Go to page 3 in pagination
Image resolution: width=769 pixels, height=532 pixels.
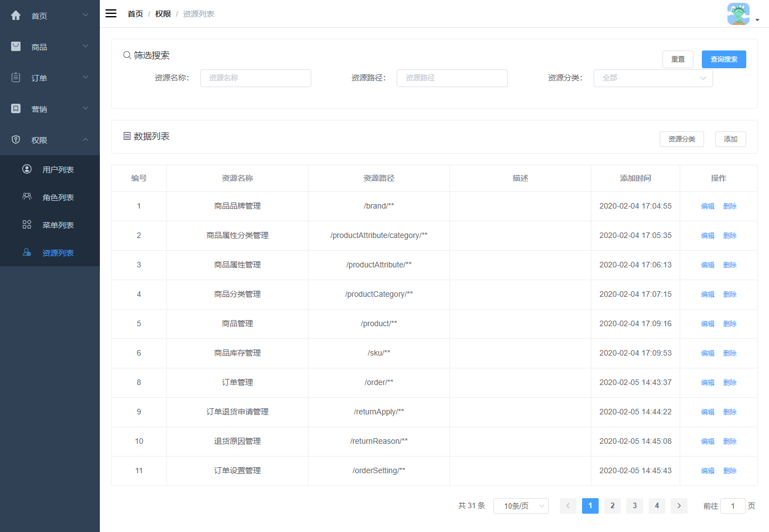click(x=634, y=506)
